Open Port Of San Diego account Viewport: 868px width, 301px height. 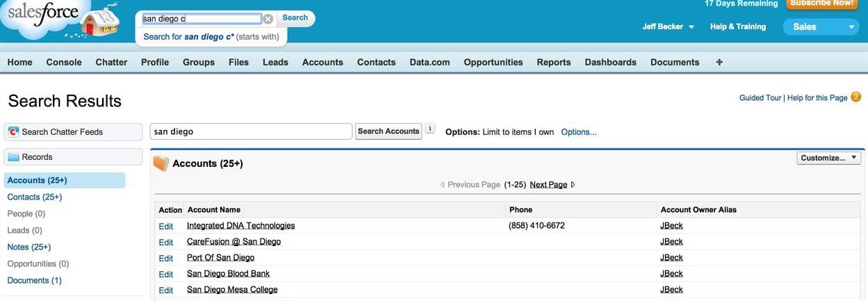(220, 257)
